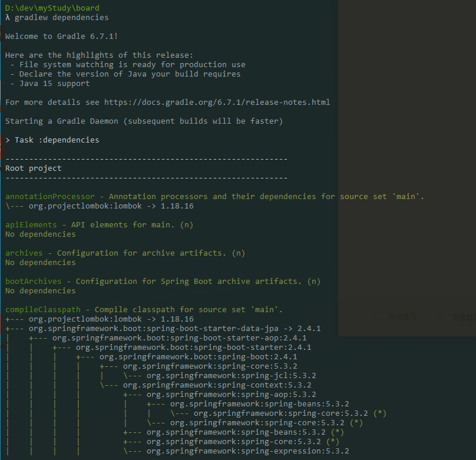Click the spring-expression:5.3.2 entry
Image resolution: width=476 pixels, height=460 pixels.
pos(247,451)
